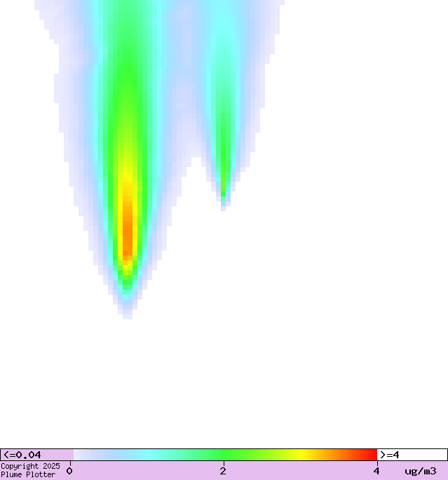
Task: Click the "2" scale tick label
Action: 223,471
